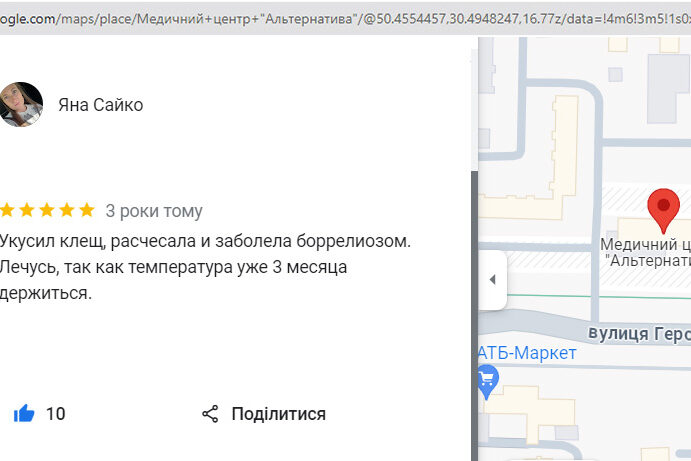Click the fifth star of the rating
The height and width of the screenshot is (461, 691).
[87, 210]
